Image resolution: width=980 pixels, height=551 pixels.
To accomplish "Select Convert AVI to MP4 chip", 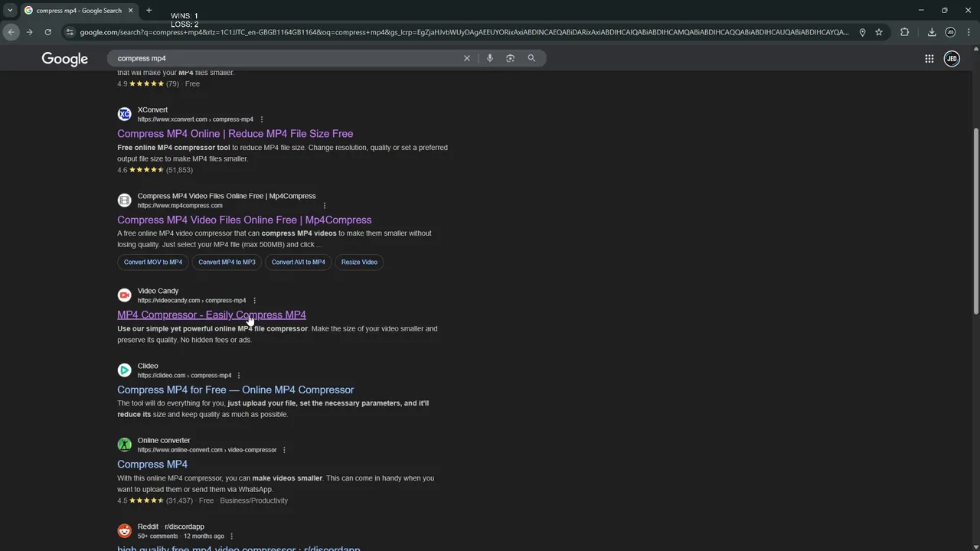I will 299,262.
